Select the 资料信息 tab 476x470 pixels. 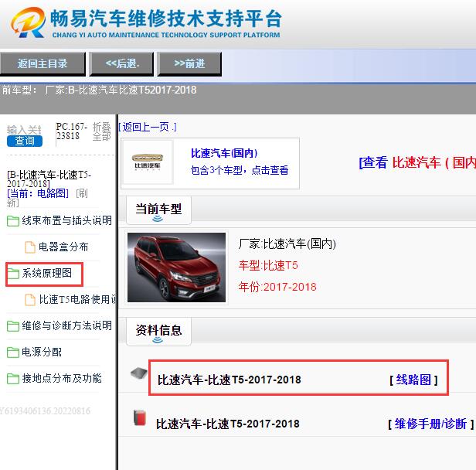(158, 332)
